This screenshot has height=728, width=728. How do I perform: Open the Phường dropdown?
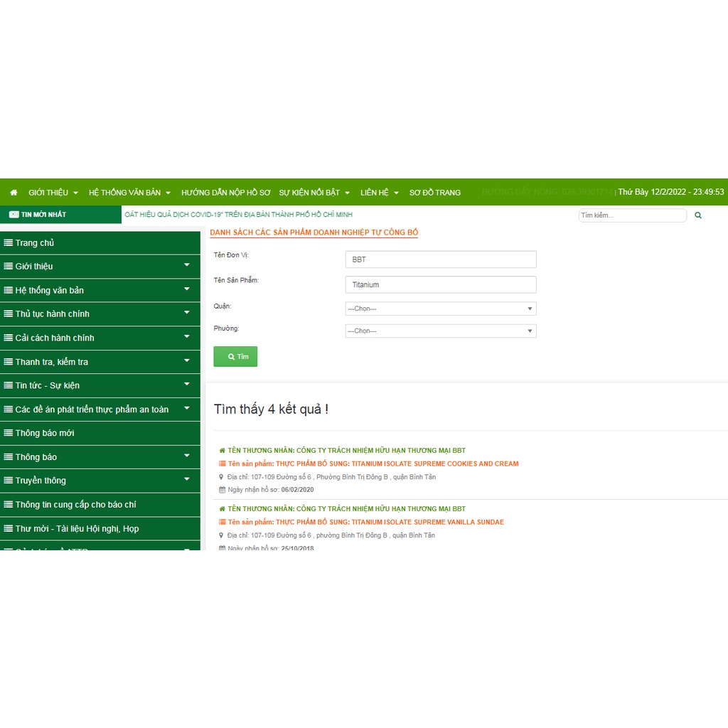441,331
